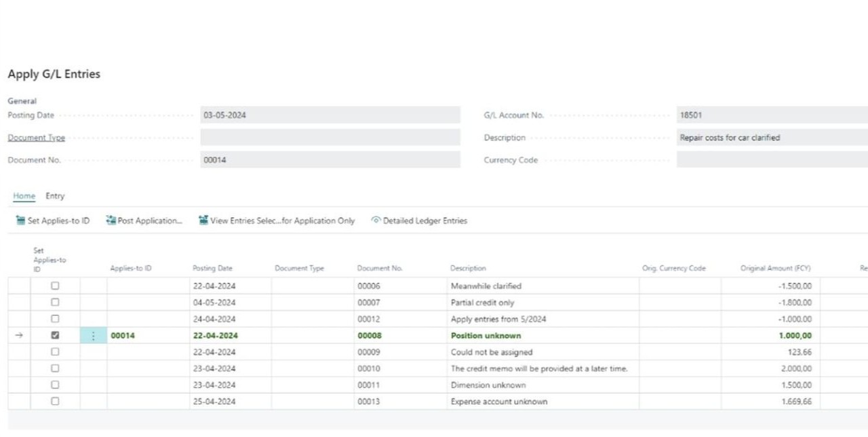Click the Set Applies-to ID icon
Screen dimensions: 868x437
(20, 221)
